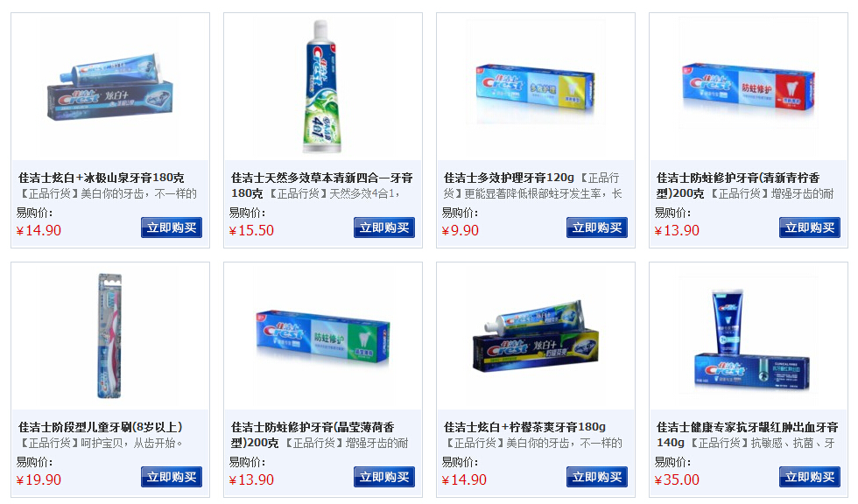Buy the 清新青柠香型 toothpaste priced ¥13.90

(x=810, y=227)
